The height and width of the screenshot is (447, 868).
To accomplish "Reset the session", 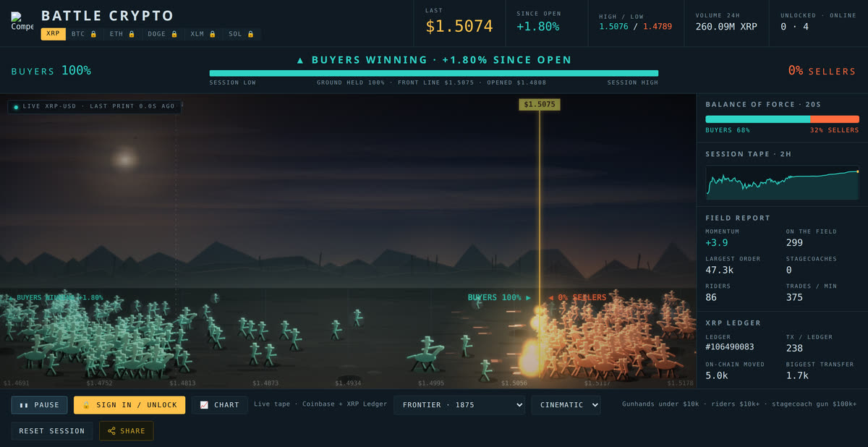I will click(52, 431).
